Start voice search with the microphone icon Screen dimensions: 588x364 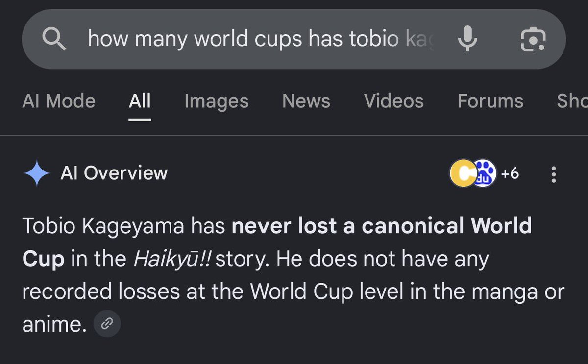click(x=467, y=39)
